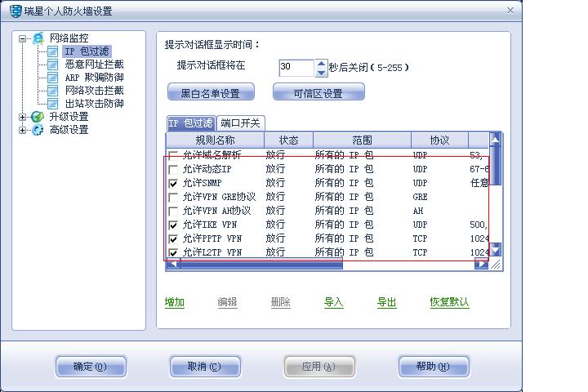Click the horizontal scrollbar thumb of rule list
588x392 pixels.
click(x=262, y=264)
